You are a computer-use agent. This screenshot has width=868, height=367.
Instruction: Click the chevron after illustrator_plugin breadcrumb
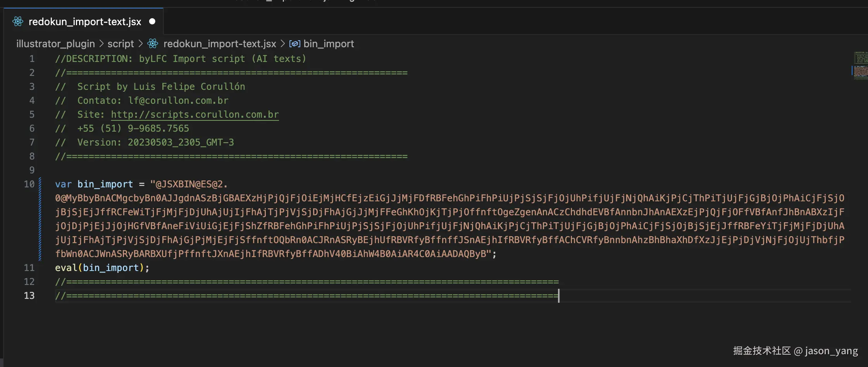pyautogui.click(x=102, y=44)
